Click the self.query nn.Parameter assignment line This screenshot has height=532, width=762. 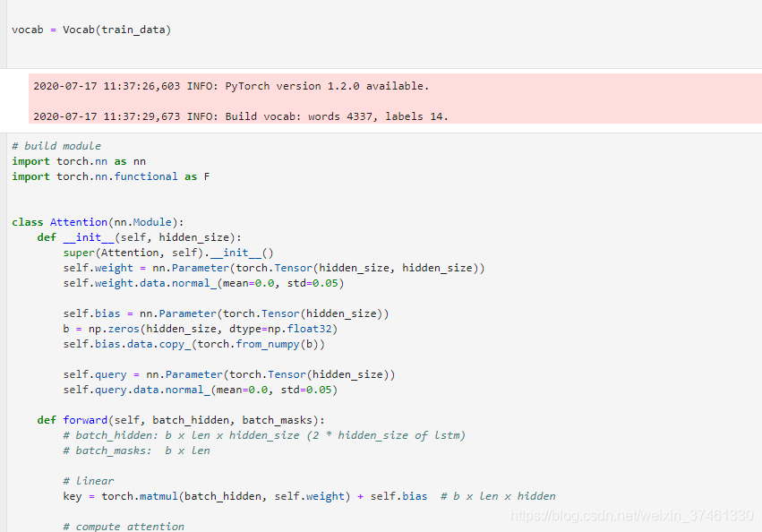(229, 374)
